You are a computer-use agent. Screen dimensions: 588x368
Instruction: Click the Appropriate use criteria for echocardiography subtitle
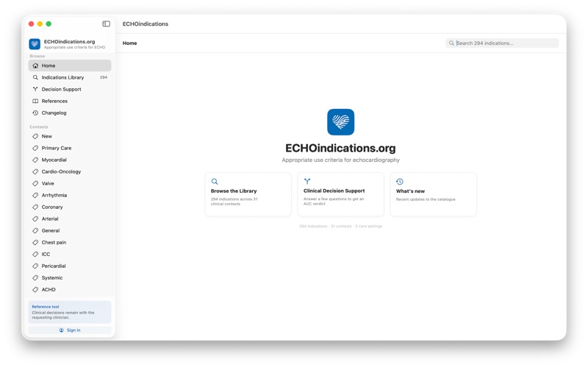click(x=340, y=160)
